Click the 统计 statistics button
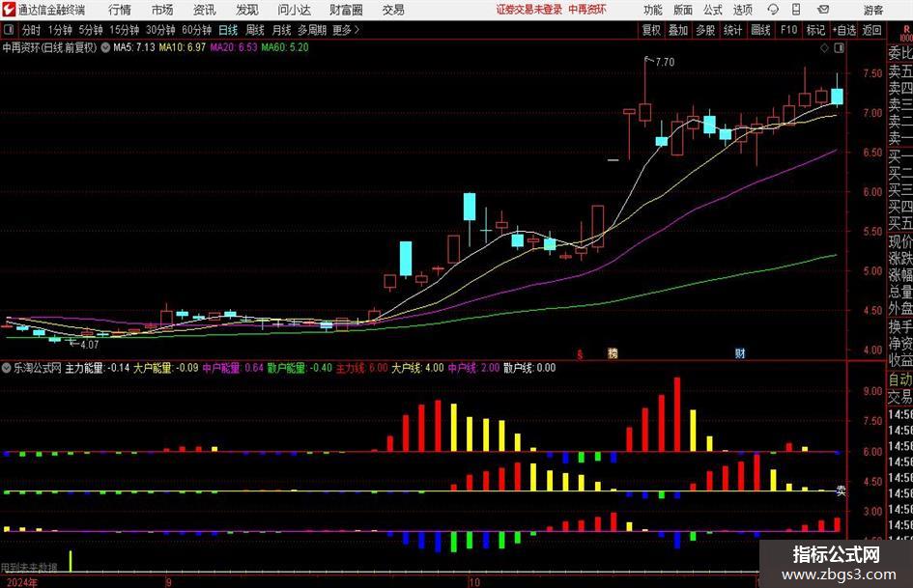Screen dimensions: 913x588 [x=733, y=30]
